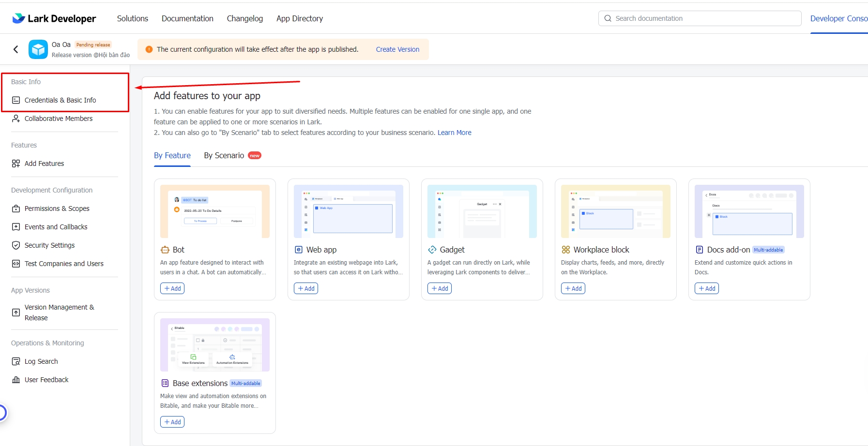Click the Create Version link
Viewport: 868px width, 446px height.
(x=397, y=49)
